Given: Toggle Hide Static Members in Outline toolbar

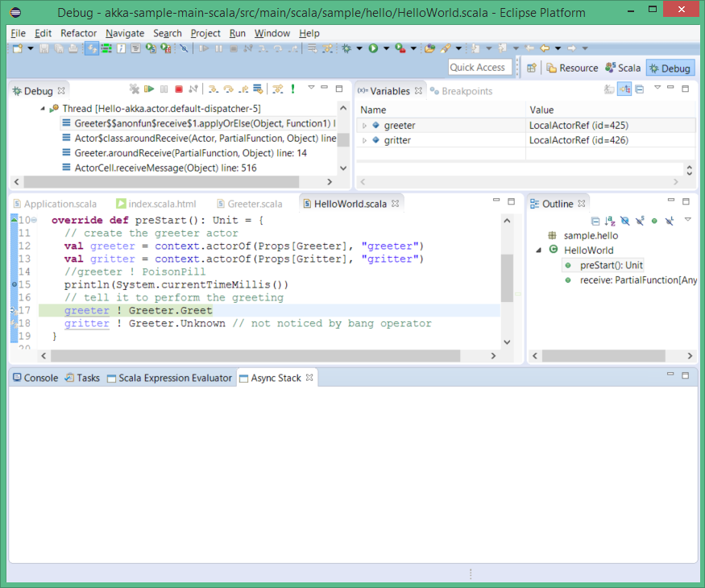Looking at the screenshot, I should point(639,220).
